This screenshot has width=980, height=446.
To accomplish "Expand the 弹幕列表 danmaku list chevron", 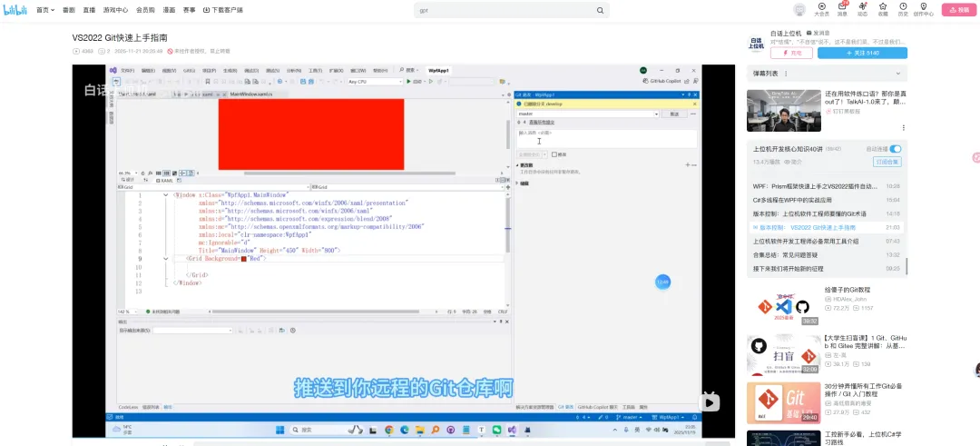I will pyautogui.click(x=898, y=74).
